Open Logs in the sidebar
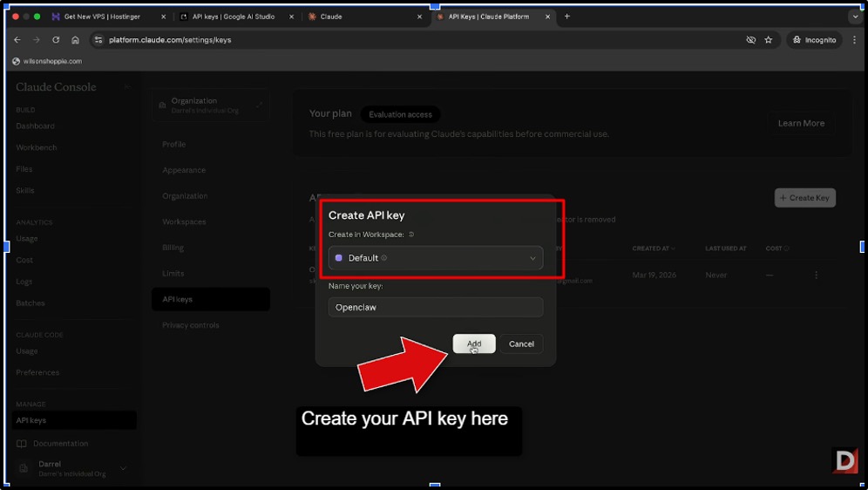868x490 pixels. 24,282
